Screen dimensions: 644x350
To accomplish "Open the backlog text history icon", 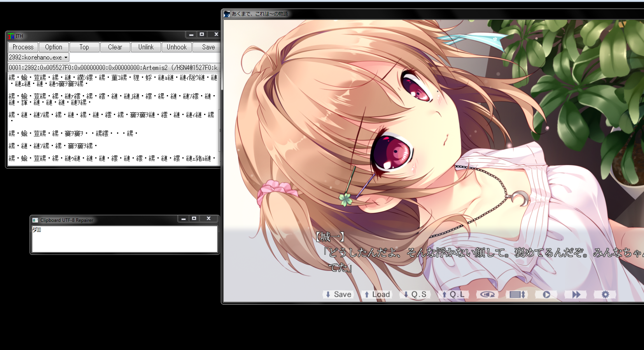I will tap(518, 294).
